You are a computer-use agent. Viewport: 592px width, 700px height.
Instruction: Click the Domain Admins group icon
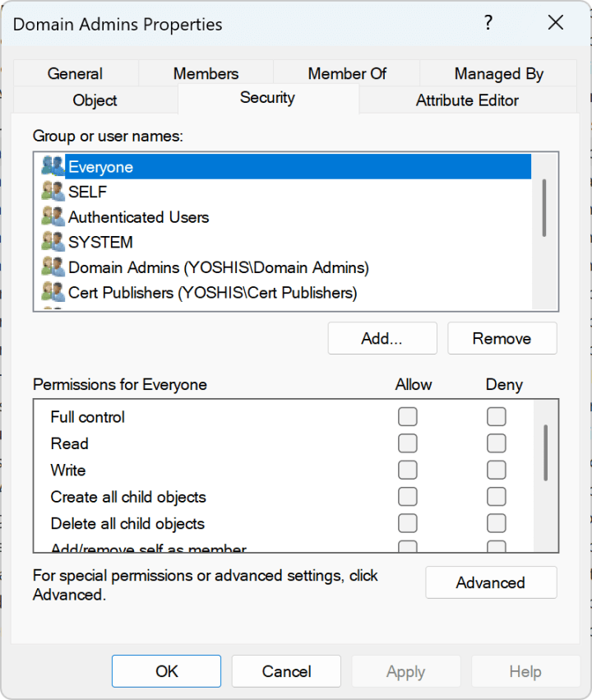53,267
